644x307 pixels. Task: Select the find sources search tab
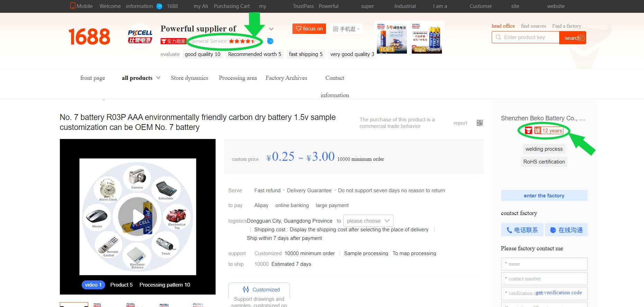click(533, 26)
